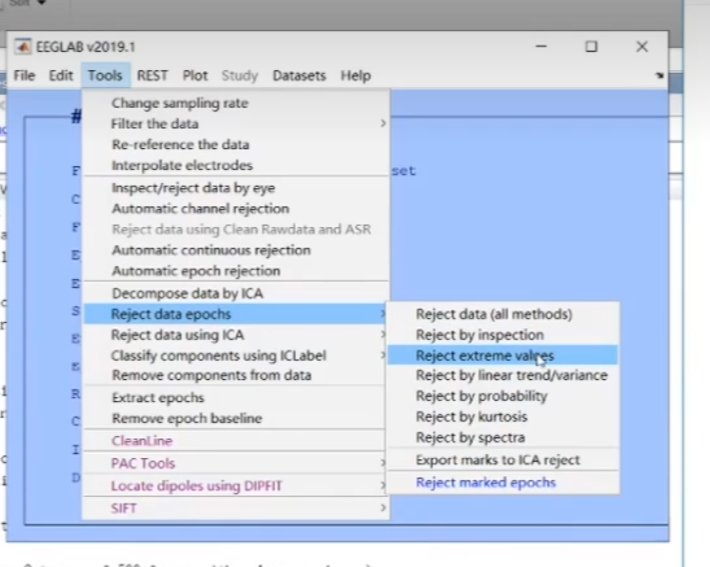Click Reject marked epochs
This screenshot has height=567, width=710.
pyautogui.click(x=485, y=482)
